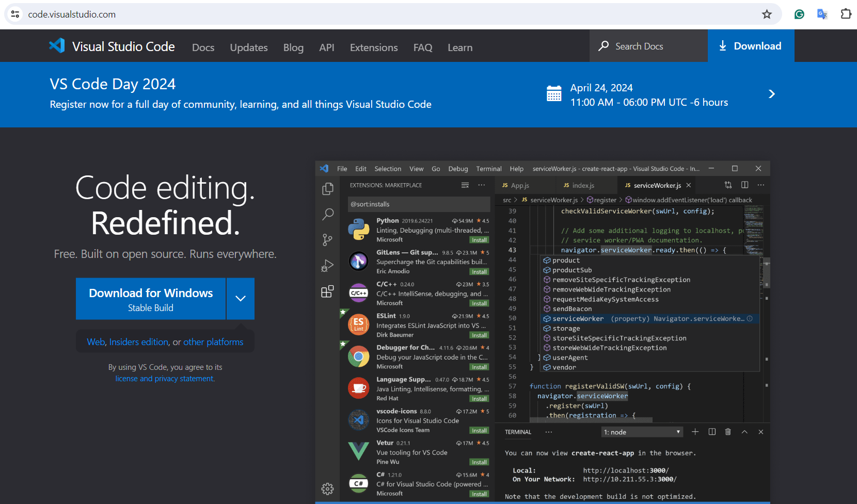Click Install button for C/C++ extension
The height and width of the screenshot is (504, 857).
pyautogui.click(x=479, y=303)
